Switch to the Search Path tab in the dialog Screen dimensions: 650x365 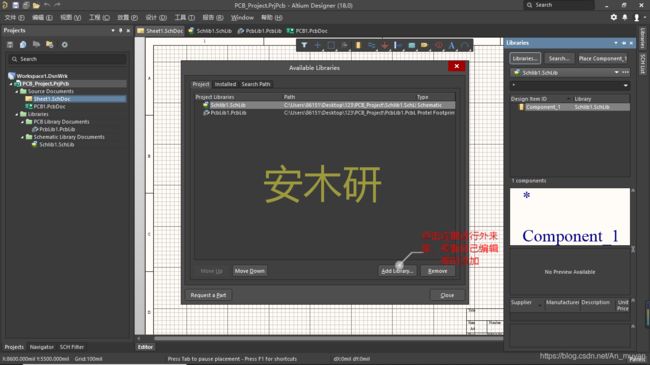click(256, 84)
